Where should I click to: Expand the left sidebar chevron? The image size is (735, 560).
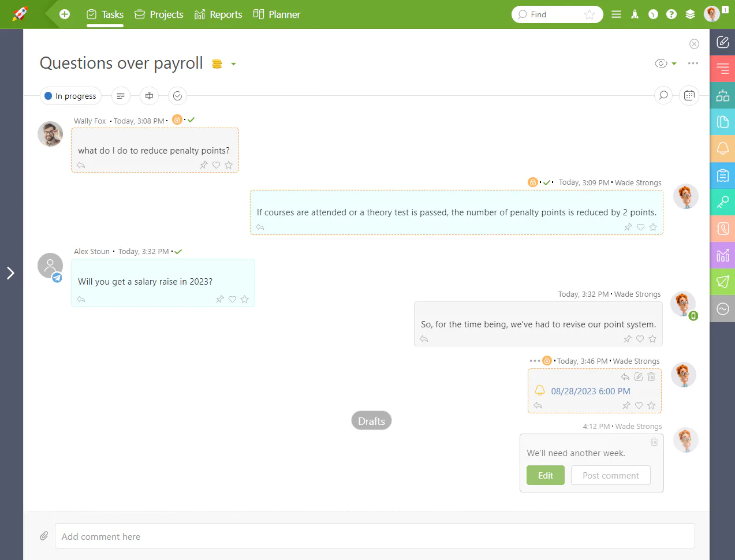[10, 273]
